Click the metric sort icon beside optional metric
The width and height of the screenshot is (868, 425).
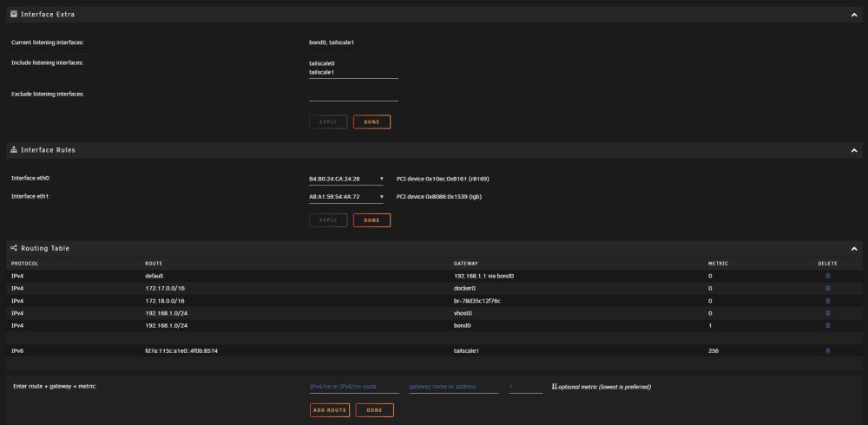(x=554, y=387)
